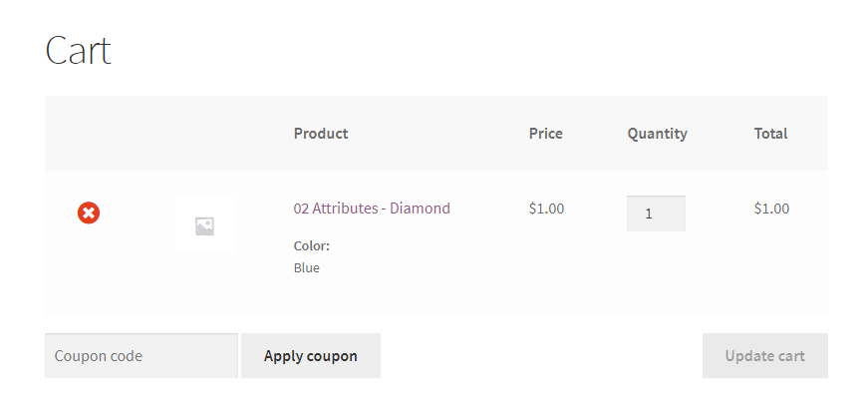Click the placeholder image icon
Screen dimensions: 868x419
pyautogui.click(x=204, y=226)
